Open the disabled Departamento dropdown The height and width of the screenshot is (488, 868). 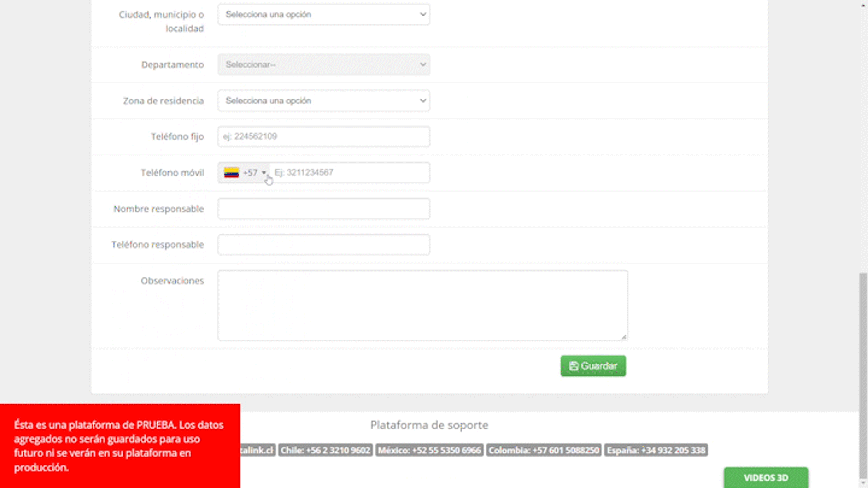click(323, 64)
